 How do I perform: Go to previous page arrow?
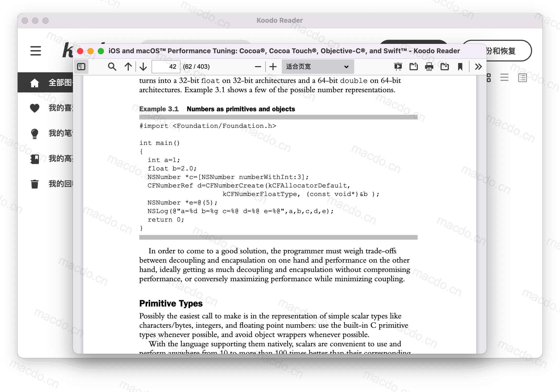tap(128, 67)
